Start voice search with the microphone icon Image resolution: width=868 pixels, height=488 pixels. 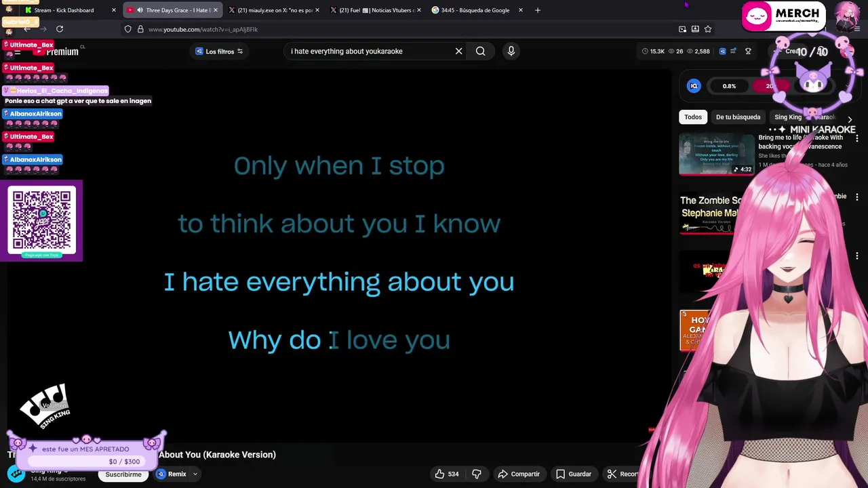[511, 52]
